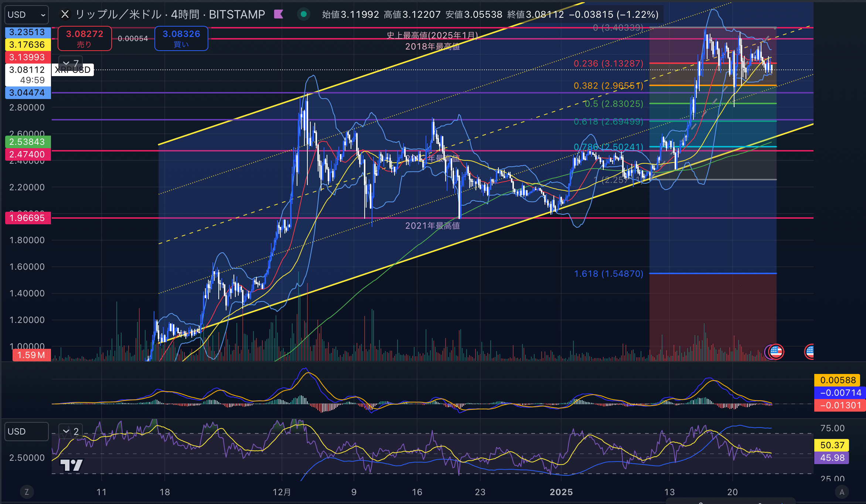Click the 18 date on the time axis
Screen dimensions: 866x504
click(165, 492)
